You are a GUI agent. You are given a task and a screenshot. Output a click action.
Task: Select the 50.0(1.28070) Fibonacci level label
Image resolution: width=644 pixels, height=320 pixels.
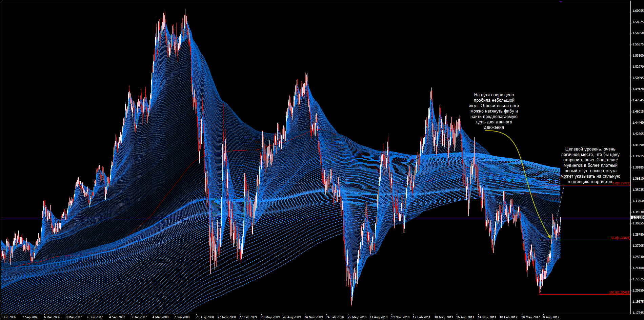pyautogui.click(x=620, y=238)
